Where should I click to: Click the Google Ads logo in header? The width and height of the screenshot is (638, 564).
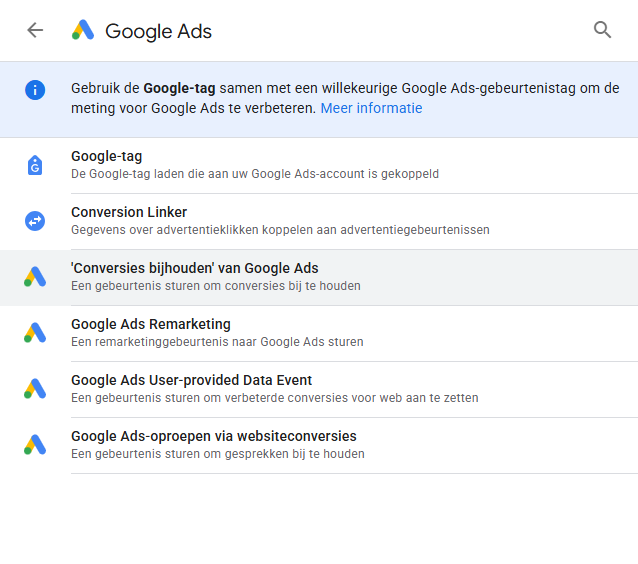(x=83, y=30)
